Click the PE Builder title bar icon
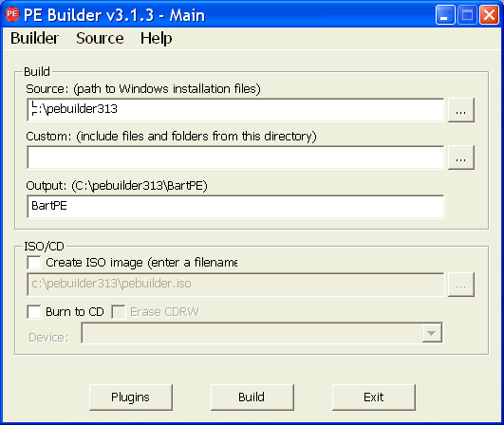 [12, 14]
